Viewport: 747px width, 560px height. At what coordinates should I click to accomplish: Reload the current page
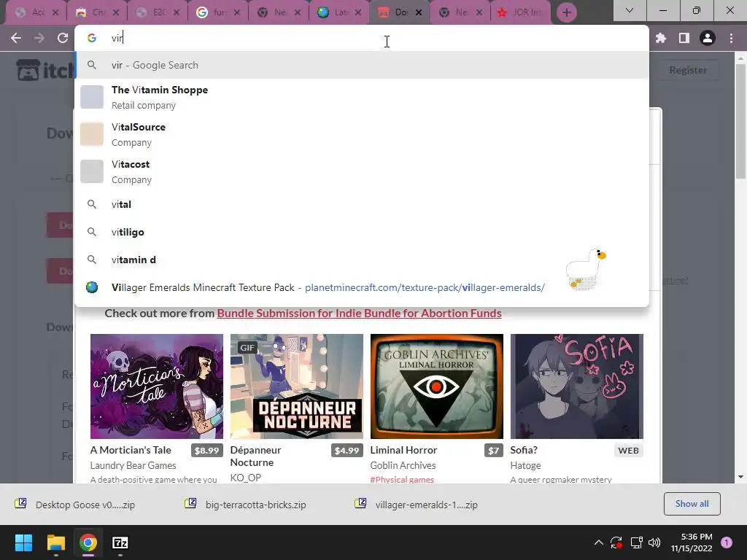point(63,38)
